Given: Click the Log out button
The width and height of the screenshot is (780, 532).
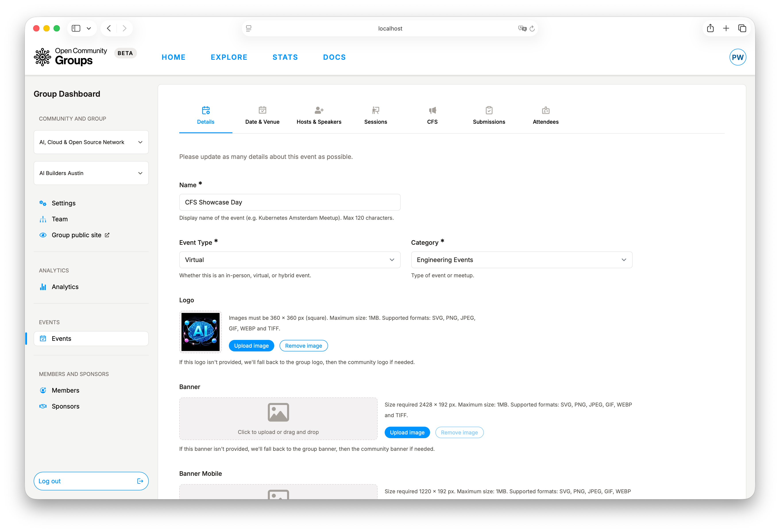Looking at the screenshot, I should (91, 481).
